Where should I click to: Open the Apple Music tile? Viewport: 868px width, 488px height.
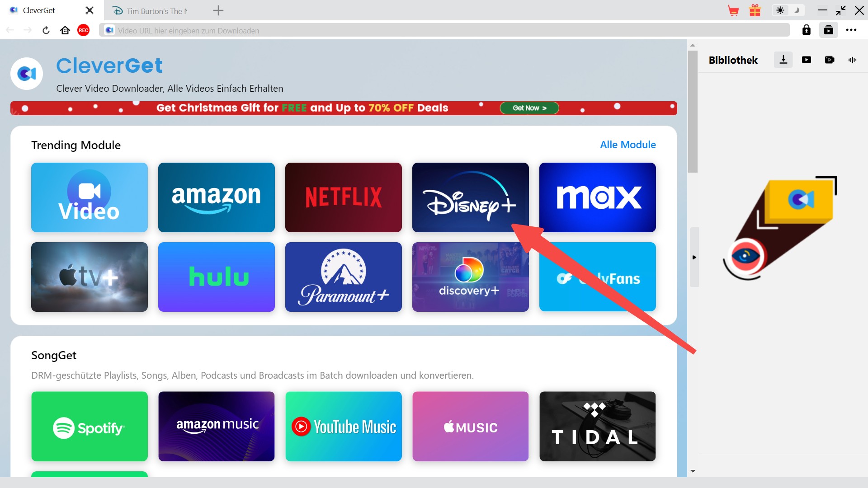click(471, 427)
